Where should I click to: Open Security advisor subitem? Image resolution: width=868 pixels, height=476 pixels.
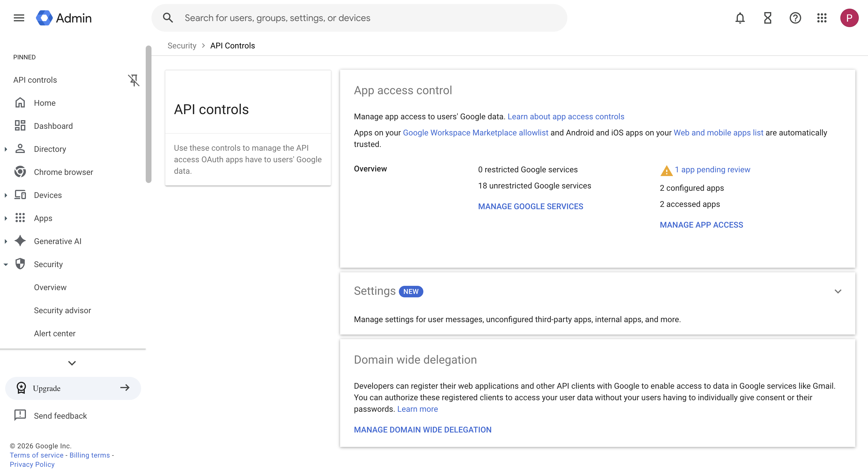coord(62,310)
